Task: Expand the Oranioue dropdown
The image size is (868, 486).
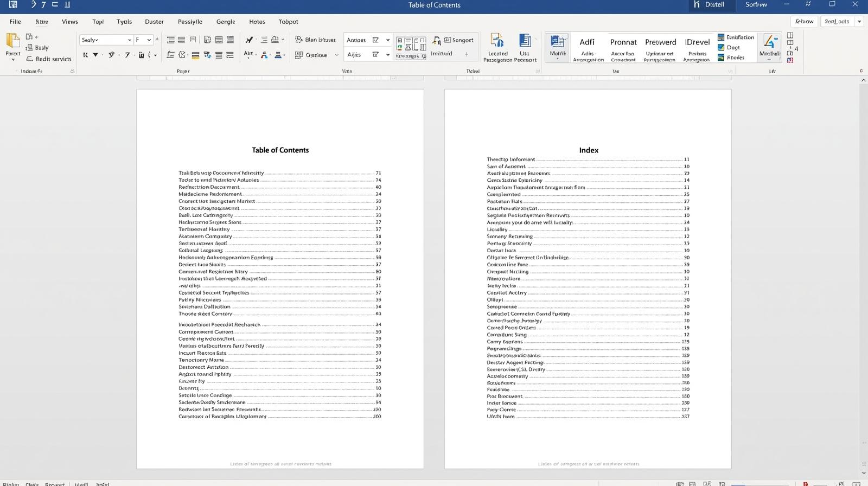Action: (336, 55)
